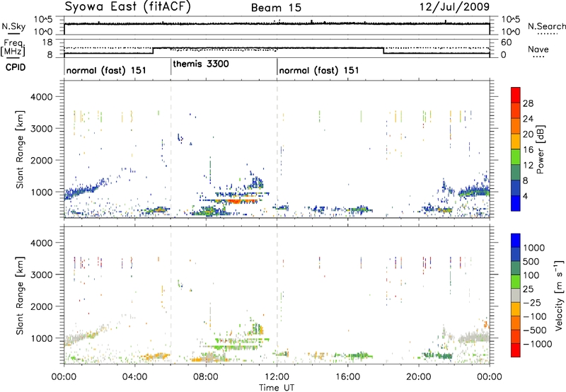The image size is (566, 392).
Task: Select the red bottom segment of Velocity color bar
Action: coord(516,350)
